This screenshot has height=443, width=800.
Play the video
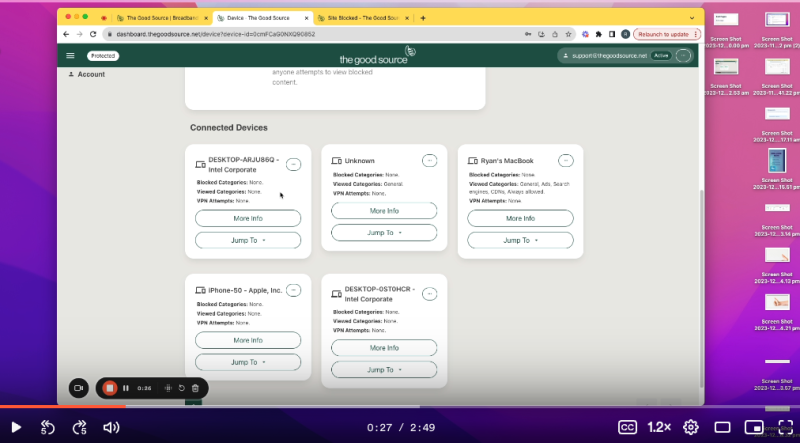tap(16, 427)
